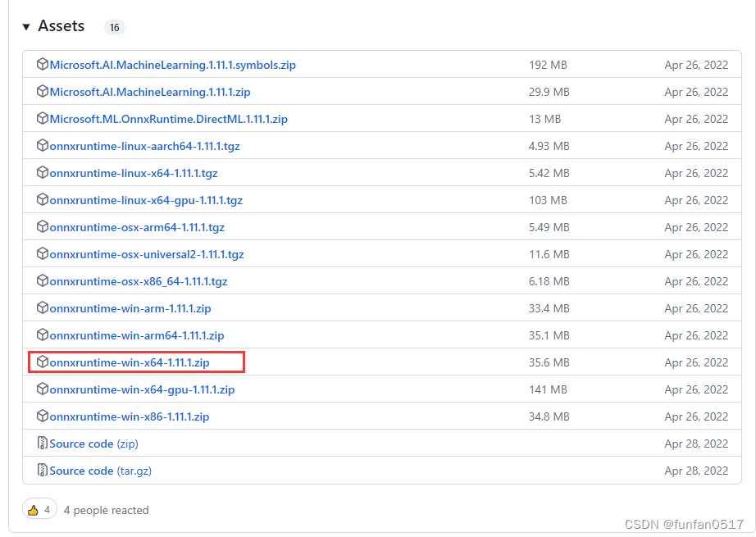Screen dimensions: 756x537
Task: Click the 192 MB file size
Action: click(548, 65)
